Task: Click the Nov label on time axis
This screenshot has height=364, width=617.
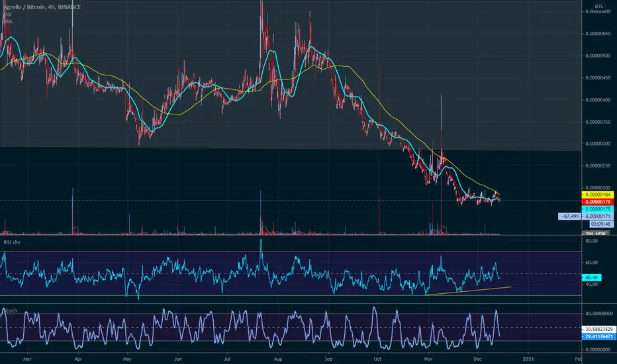Action: tap(428, 359)
